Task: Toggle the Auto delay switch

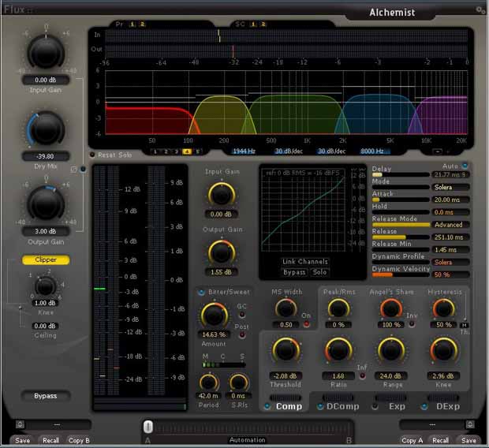Action: click(x=465, y=166)
